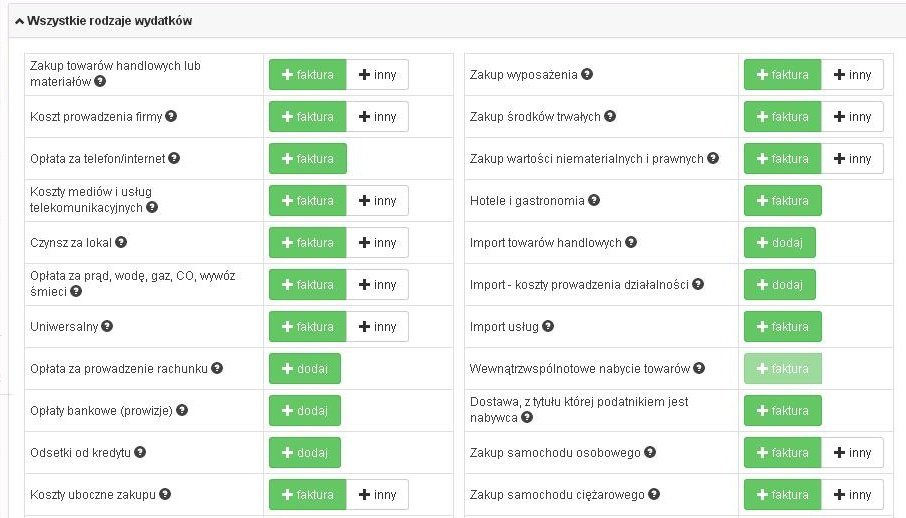Open help icon for Hotele i gastronomia
This screenshot has height=518, width=906.
pyautogui.click(x=594, y=200)
